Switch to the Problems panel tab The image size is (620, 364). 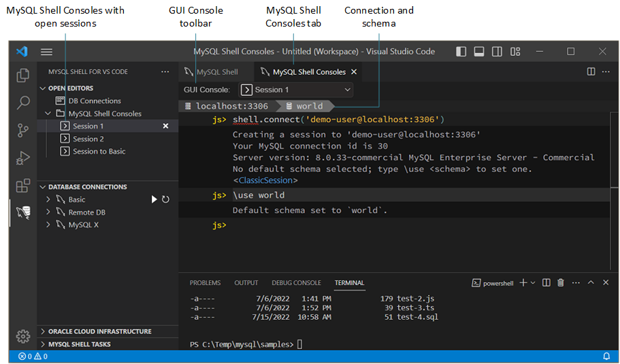click(x=205, y=282)
